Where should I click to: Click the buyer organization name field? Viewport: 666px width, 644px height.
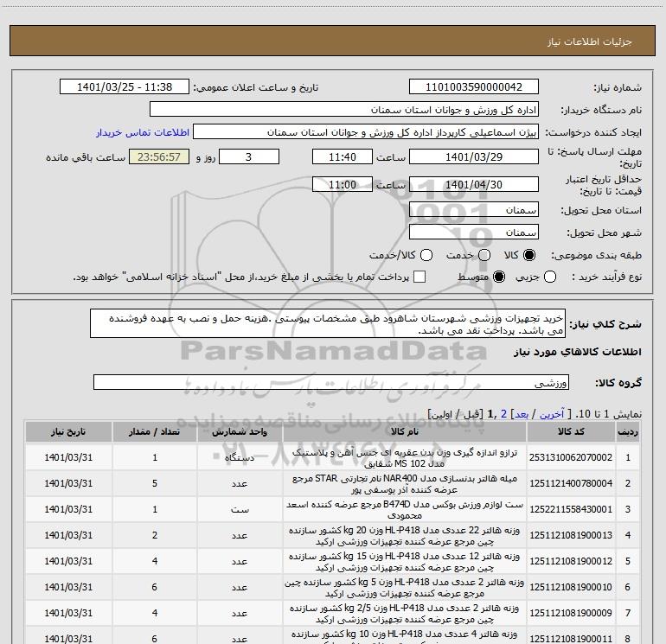(344, 110)
